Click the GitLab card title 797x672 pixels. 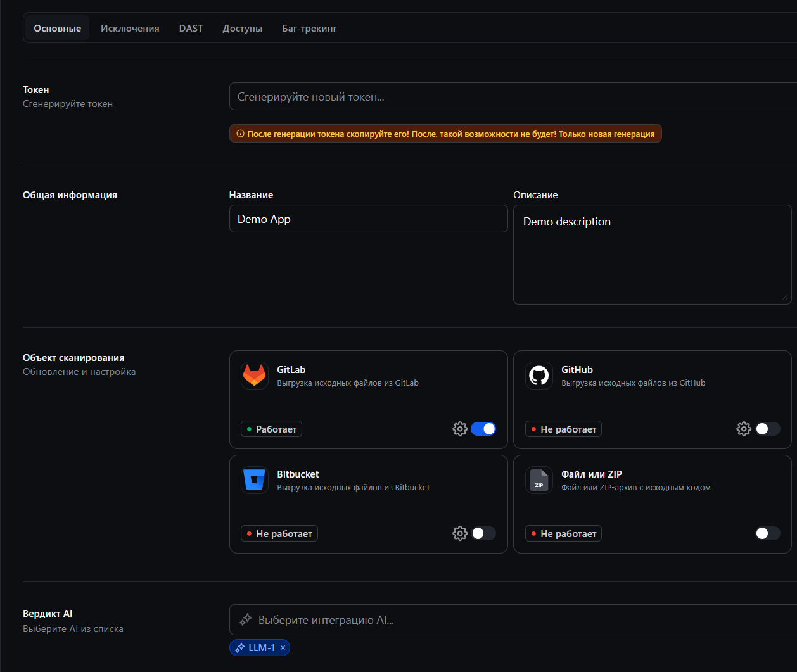click(x=291, y=369)
